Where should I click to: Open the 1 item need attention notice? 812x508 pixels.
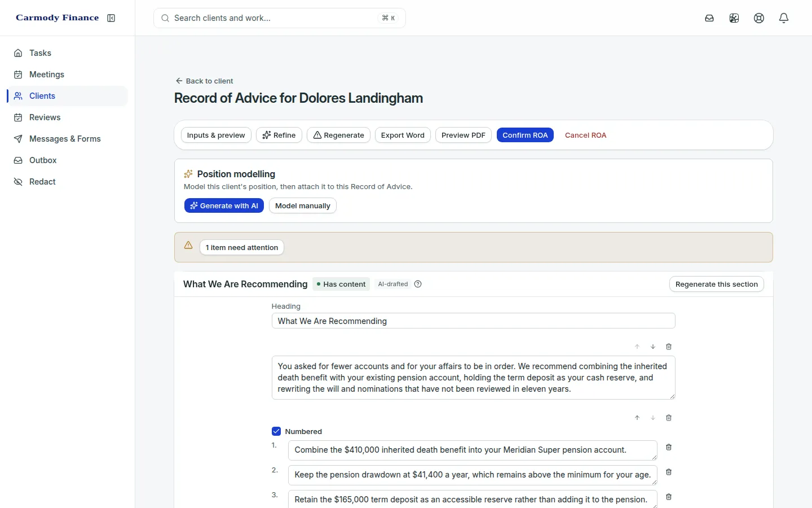(x=242, y=247)
